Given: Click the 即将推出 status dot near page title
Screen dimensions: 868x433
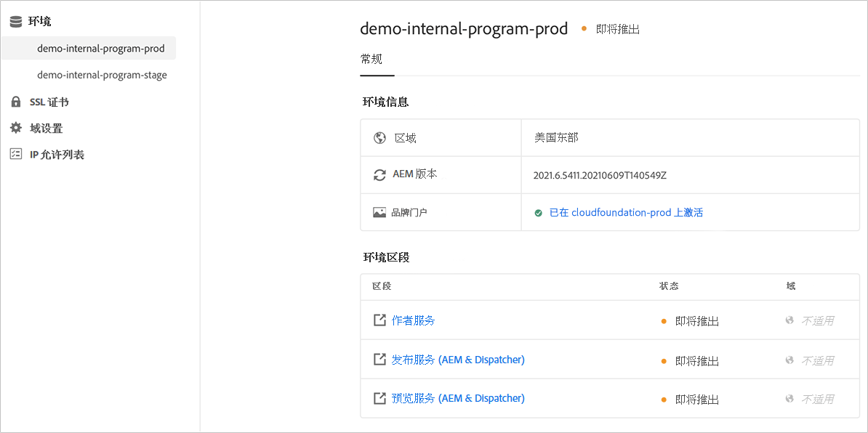Looking at the screenshot, I should [583, 29].
